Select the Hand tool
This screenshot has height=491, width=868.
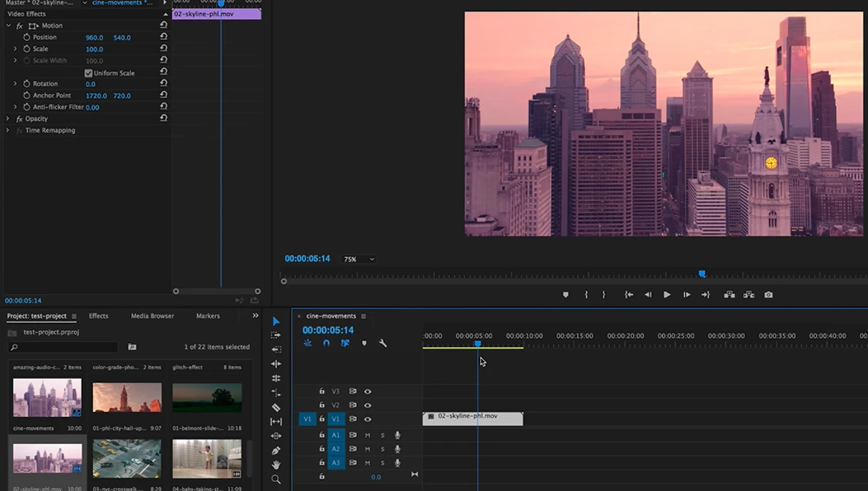tap(275, 465)
